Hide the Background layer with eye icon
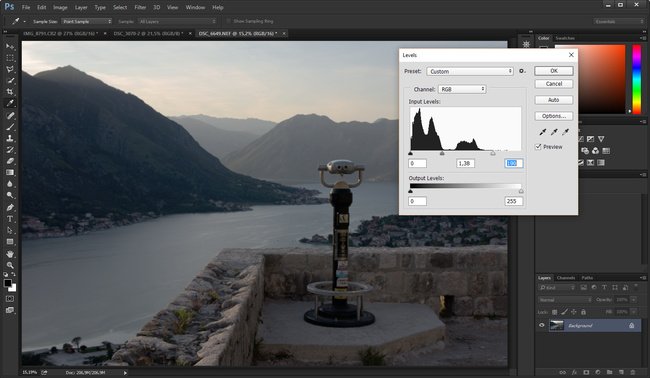The image size is (650, 378). pos(541,325)
